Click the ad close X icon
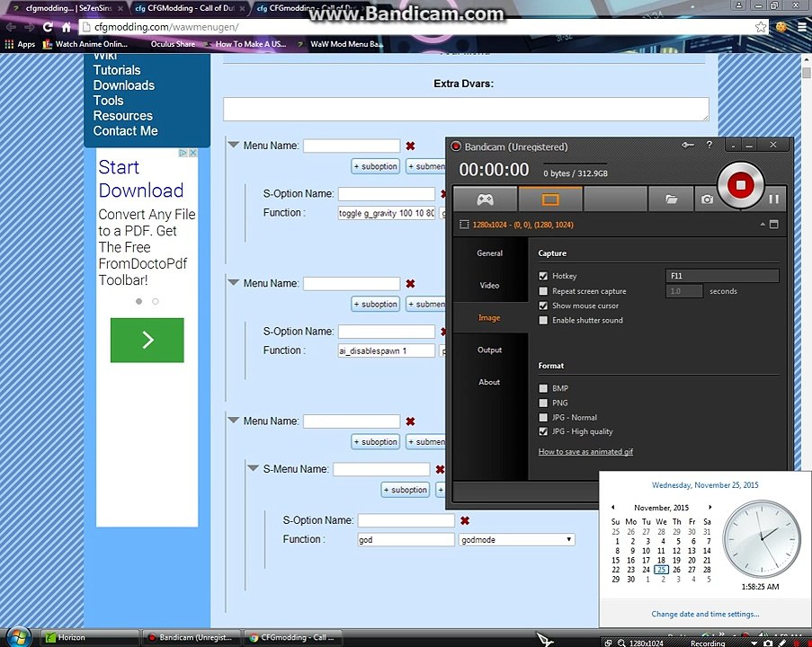This screenshot has width=812, height=647. pyautogui.click(x=192, y=153)
